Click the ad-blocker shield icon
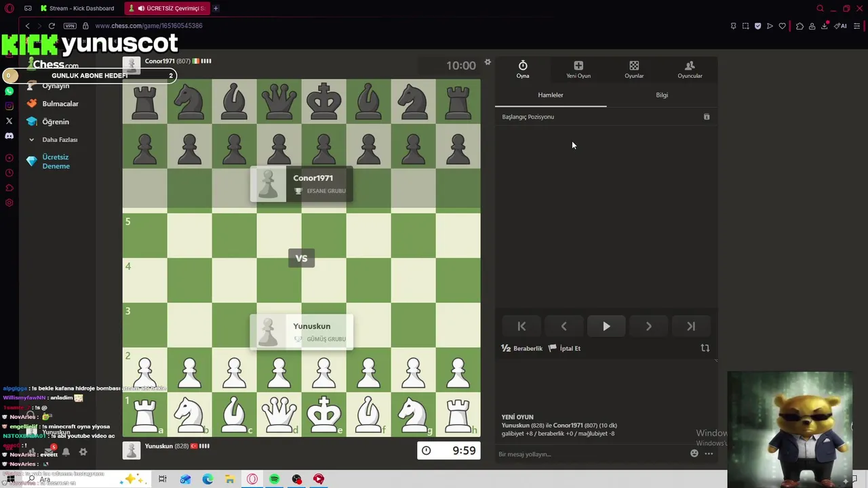Viewport: 868px width, 488px height. (757, 26)
